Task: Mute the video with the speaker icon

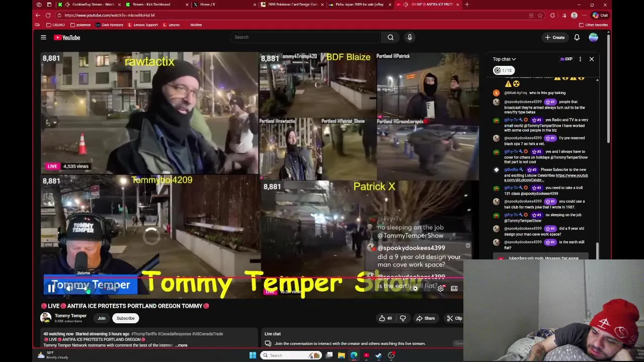Action: [x=69, y=288]
